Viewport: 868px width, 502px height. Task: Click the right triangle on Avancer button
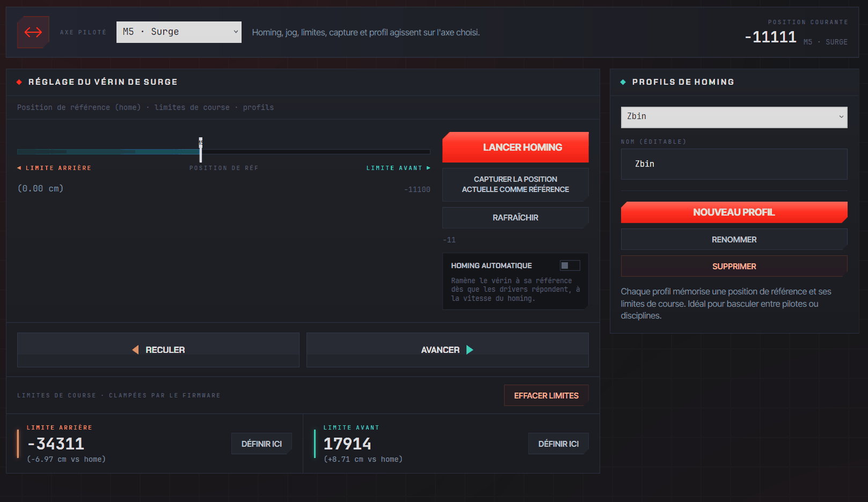coord(470,350)
